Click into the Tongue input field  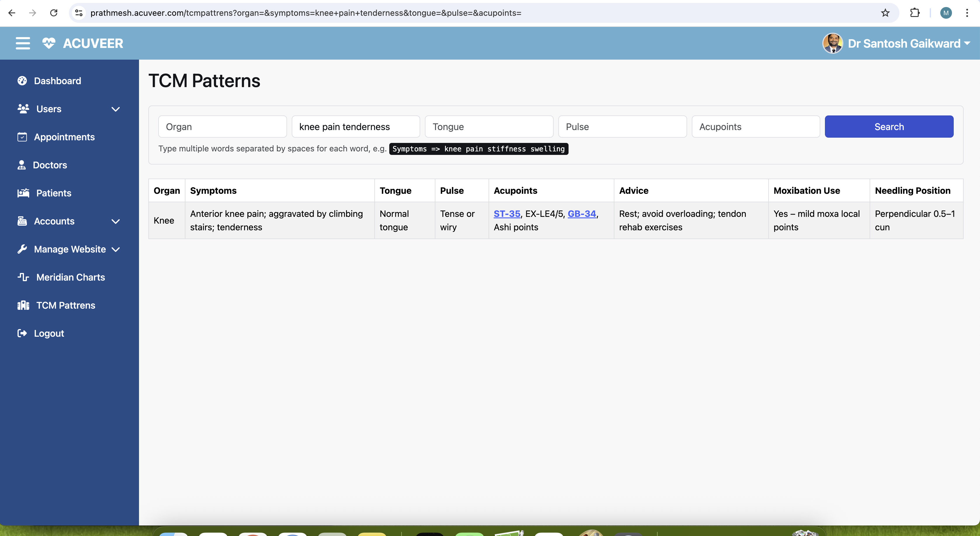[489, 127]
